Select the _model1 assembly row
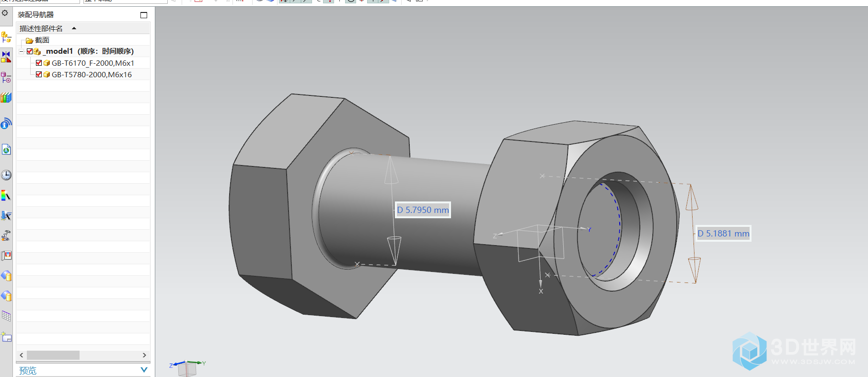The height and width of the screenshot is (377, 868). 83,51
